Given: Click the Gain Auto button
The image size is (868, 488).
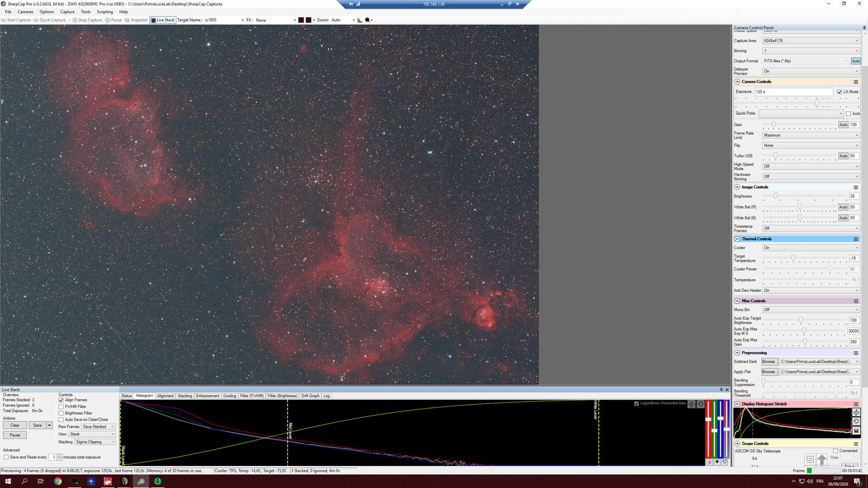Looking at the screenshot, I should 843,124.
